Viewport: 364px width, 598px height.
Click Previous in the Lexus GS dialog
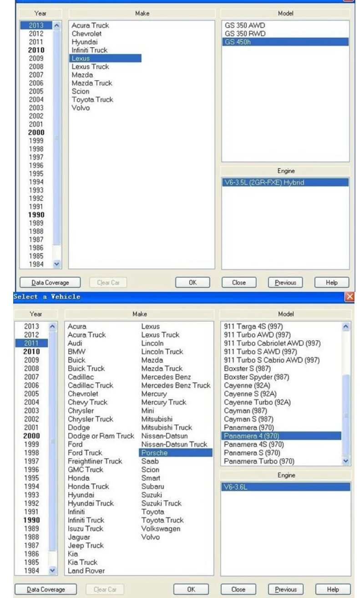(285, 282)
